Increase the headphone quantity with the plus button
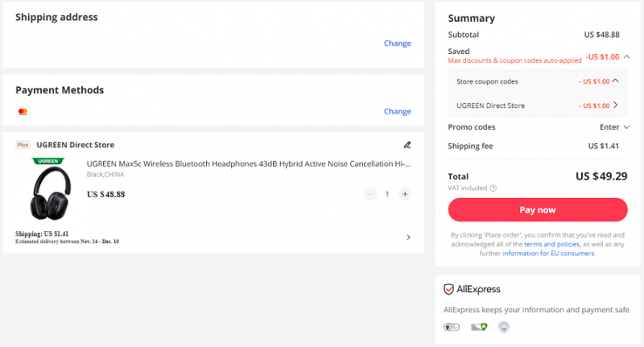The image size is (644, 347). point(405,194)
